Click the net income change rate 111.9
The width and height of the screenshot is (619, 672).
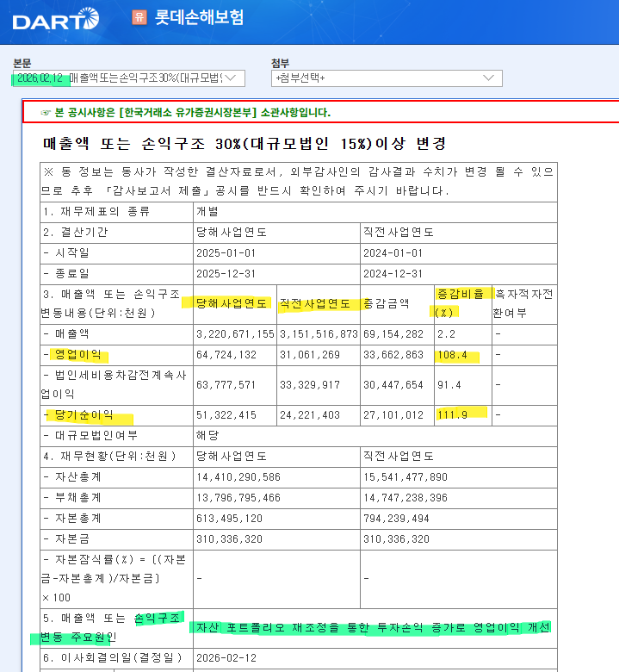[452, 415]
